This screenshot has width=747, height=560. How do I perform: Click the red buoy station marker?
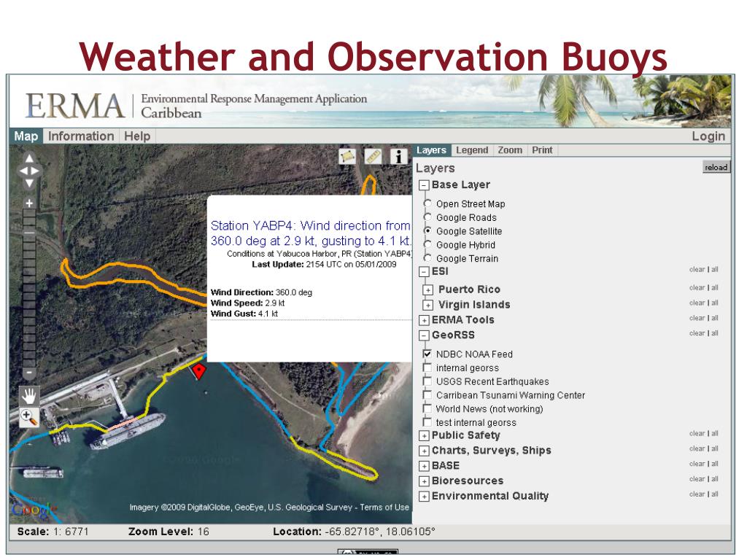pos(198,370)
